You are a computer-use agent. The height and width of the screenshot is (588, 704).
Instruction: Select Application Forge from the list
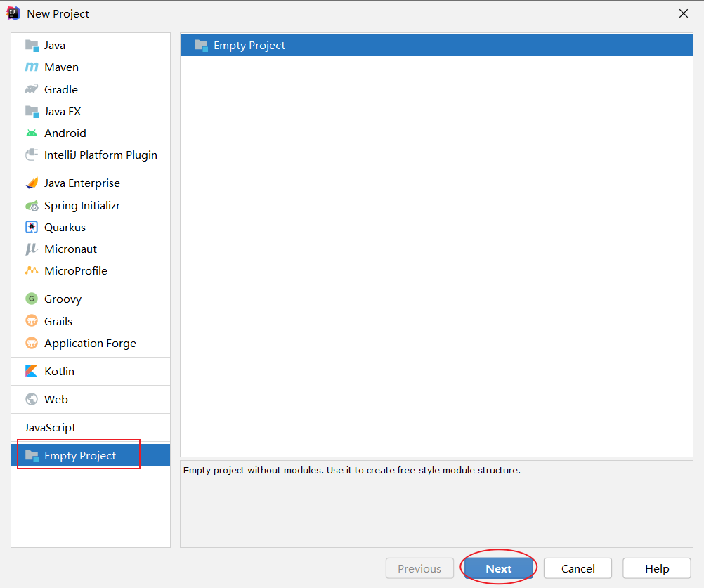tap(90, 343)
